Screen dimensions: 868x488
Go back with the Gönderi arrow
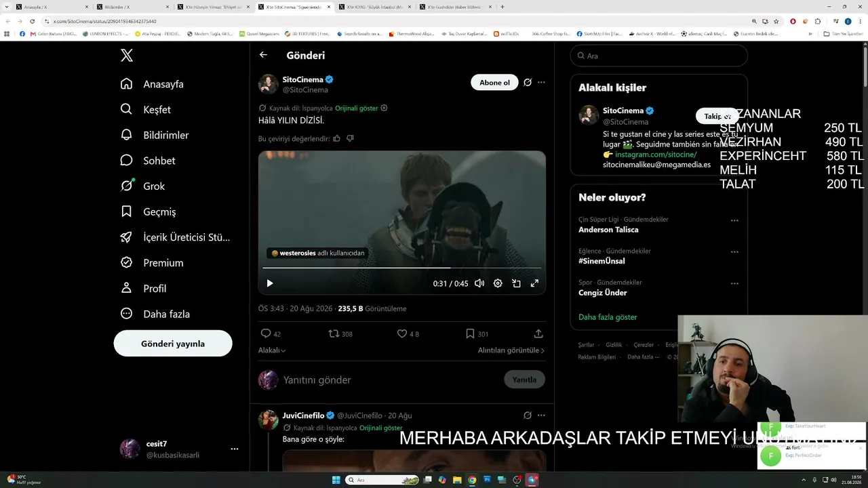(263, 55)
